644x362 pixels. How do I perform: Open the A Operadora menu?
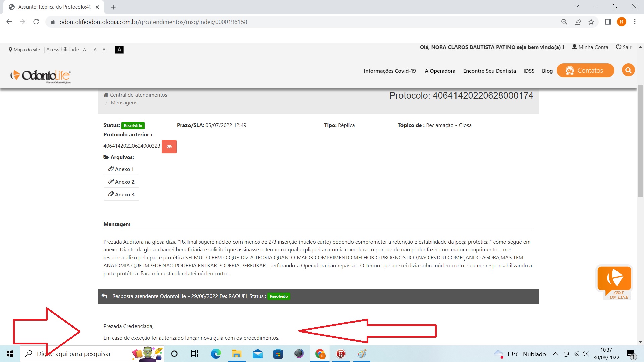coord(440,71)
